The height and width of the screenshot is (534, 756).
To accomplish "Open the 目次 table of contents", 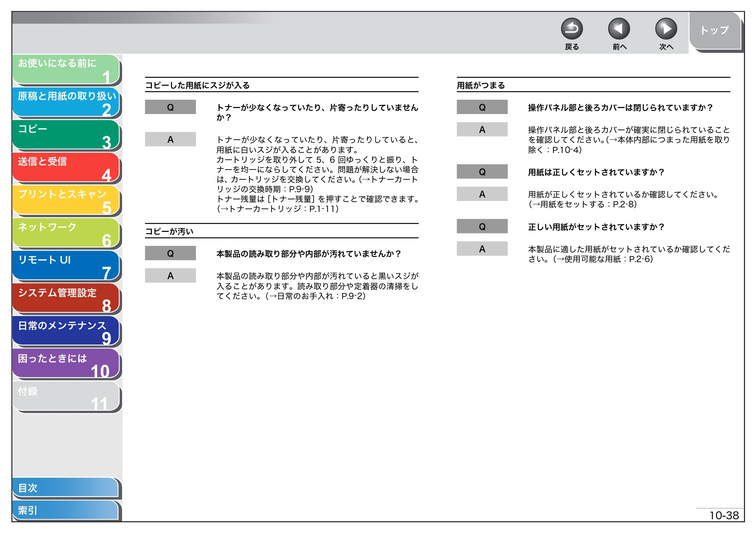I will pyautogui.click(x=66, y=488).
